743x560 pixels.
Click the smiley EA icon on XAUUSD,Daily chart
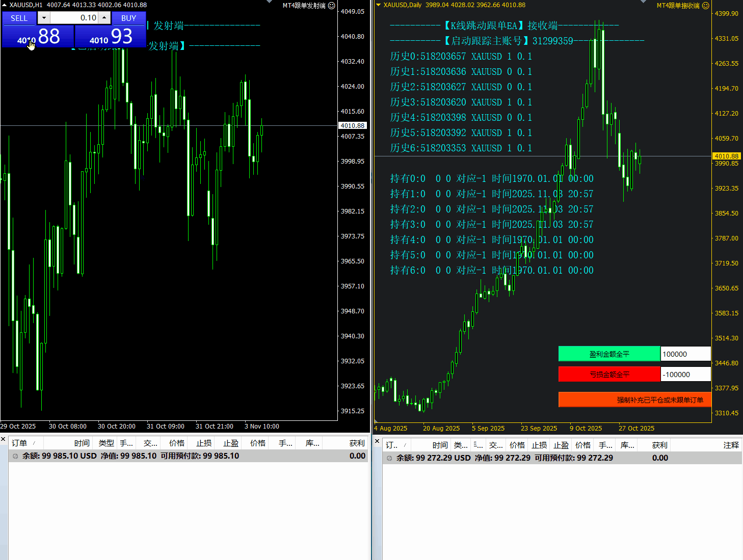tap(705, 6)
